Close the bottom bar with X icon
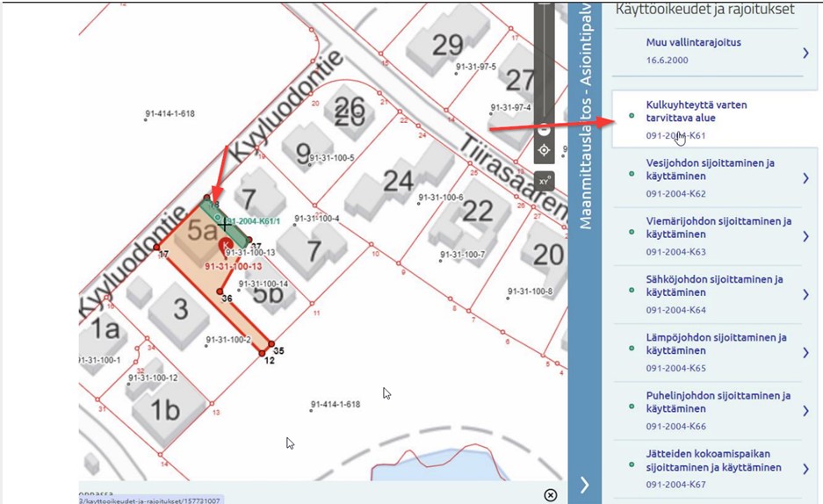 coord(550,494)
